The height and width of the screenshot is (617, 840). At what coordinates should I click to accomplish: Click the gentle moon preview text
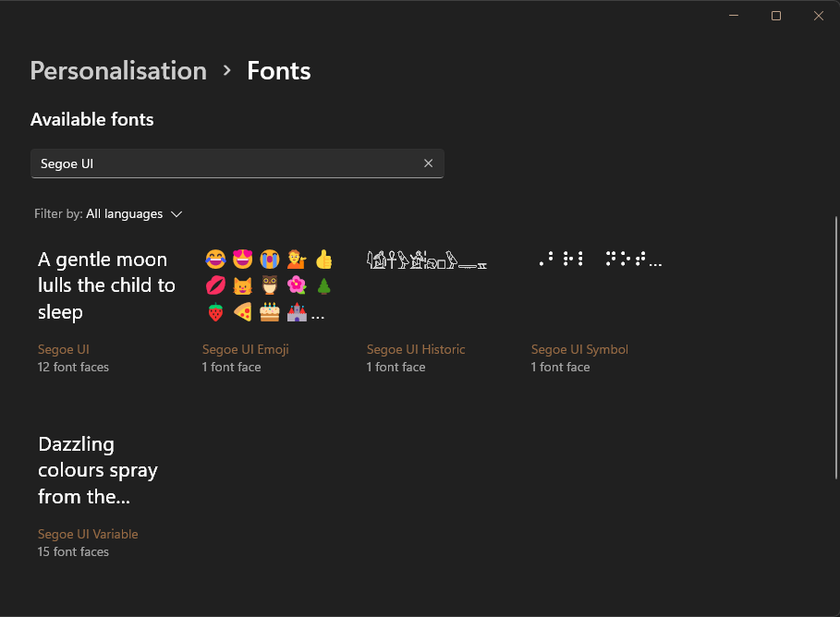point(106,284)
